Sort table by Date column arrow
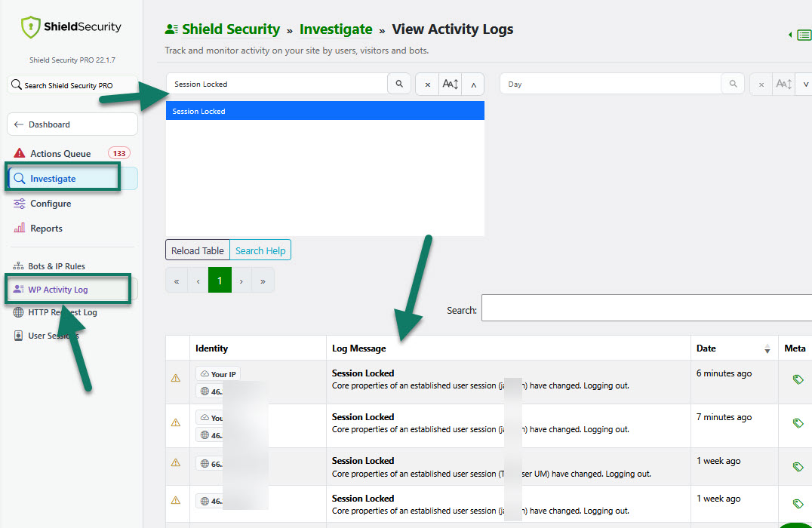Image resolution: width=812 pixels, height=528 pixels. (x=767, y=349)
